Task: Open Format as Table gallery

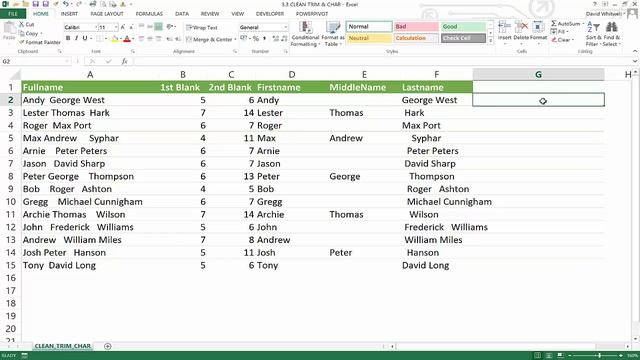Action: point(333,34)
